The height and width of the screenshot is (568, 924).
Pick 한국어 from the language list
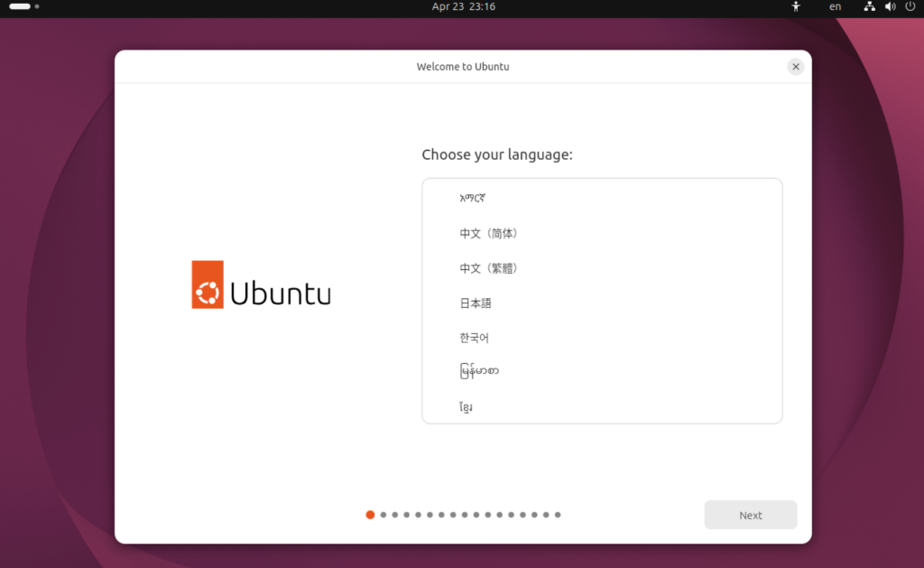474,338
